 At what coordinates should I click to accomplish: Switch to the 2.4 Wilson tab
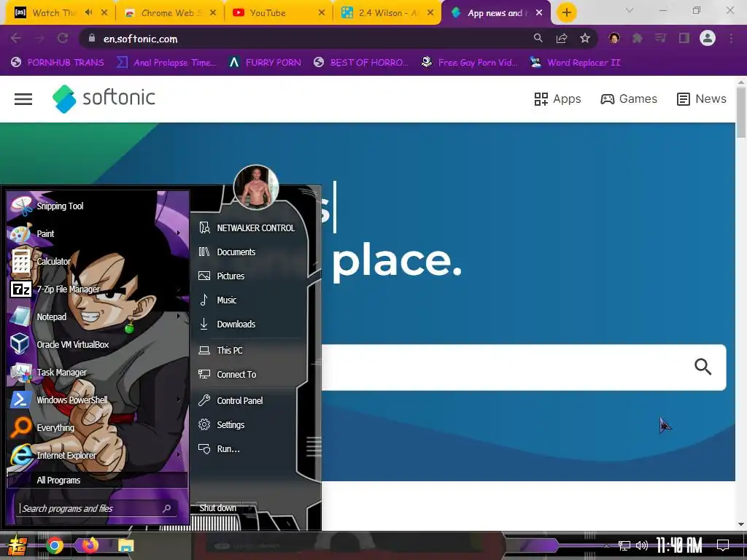coord(387,13)
